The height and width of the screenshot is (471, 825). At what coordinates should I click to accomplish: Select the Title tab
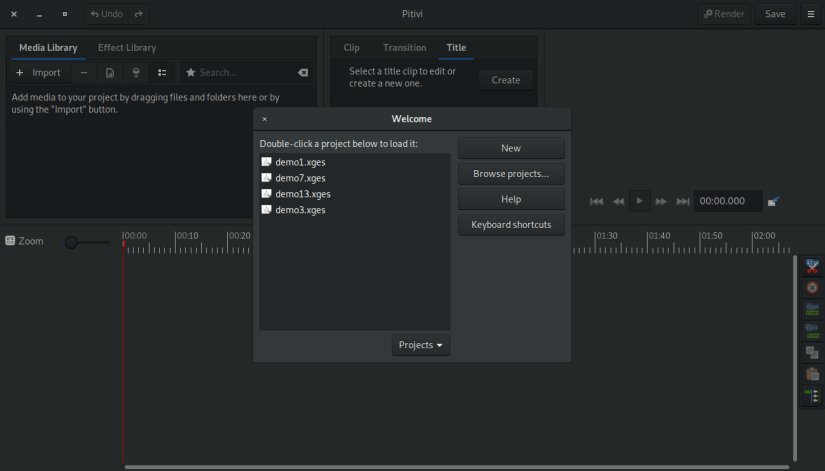[x=456, y=47]
